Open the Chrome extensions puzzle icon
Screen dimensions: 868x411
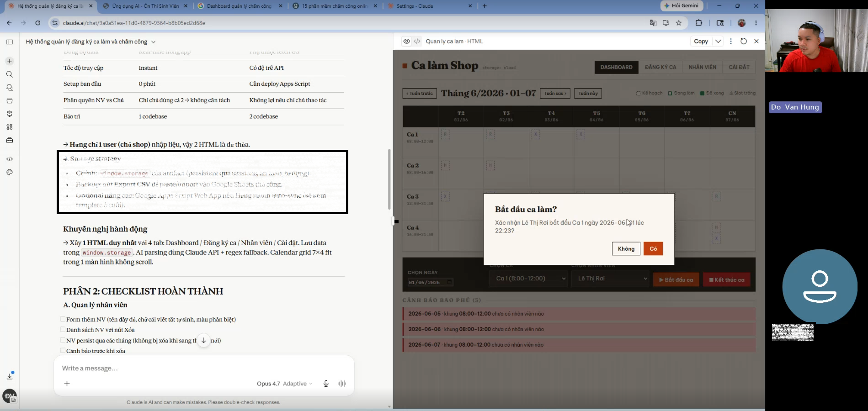click(x=699, y=23)
